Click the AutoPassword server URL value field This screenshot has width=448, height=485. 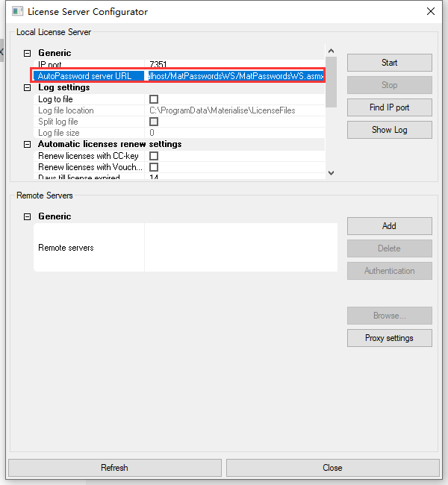point(234,76)
